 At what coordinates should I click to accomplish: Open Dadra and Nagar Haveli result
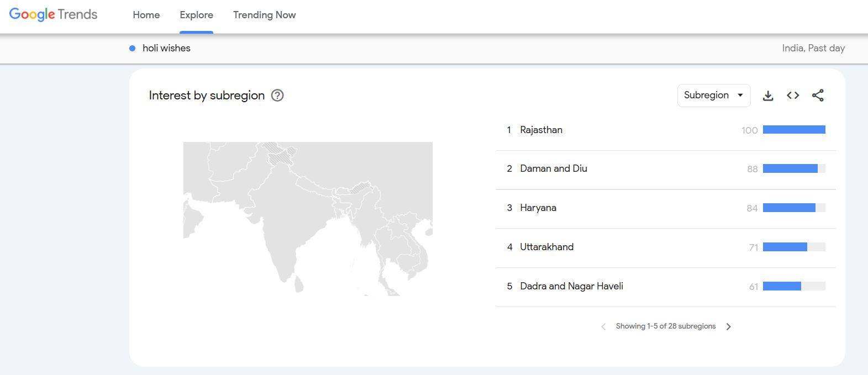(666, 287)
